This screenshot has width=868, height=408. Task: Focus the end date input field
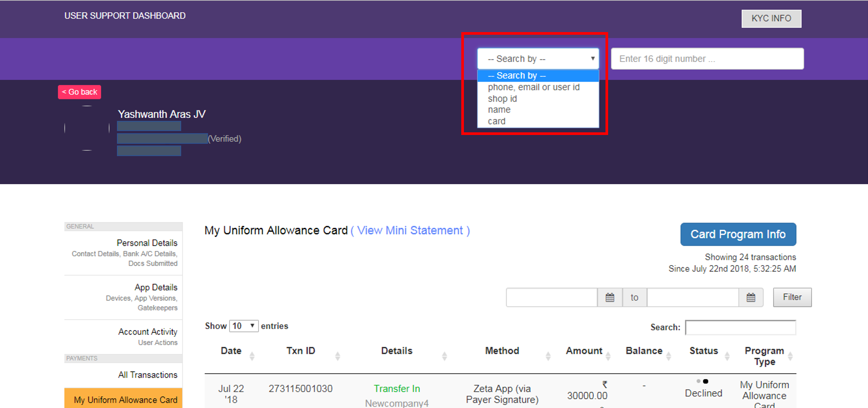point(693,298)
